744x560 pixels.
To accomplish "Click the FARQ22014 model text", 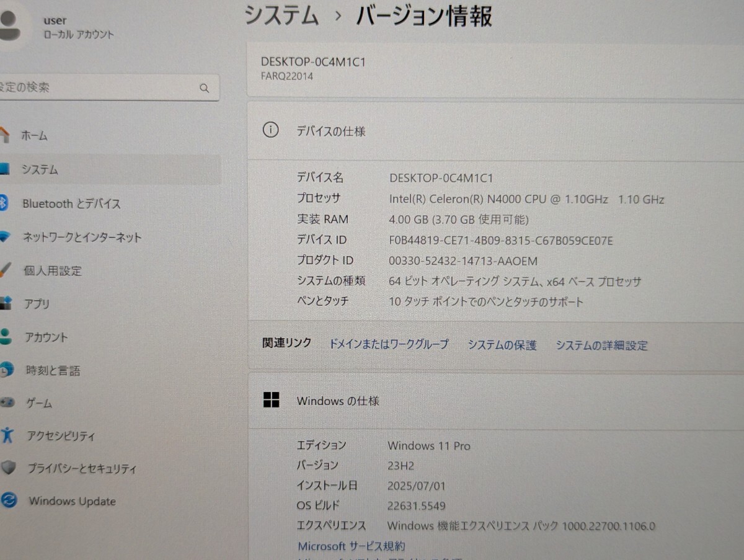I will point(287,76).
